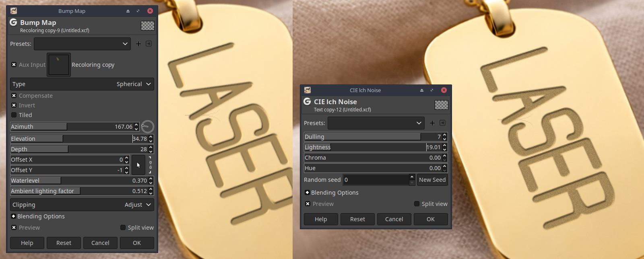This screenshot has width=644, height=259.
Task: Close the CIE lch Noise dialog window
Action: click(x=444, y=90)
